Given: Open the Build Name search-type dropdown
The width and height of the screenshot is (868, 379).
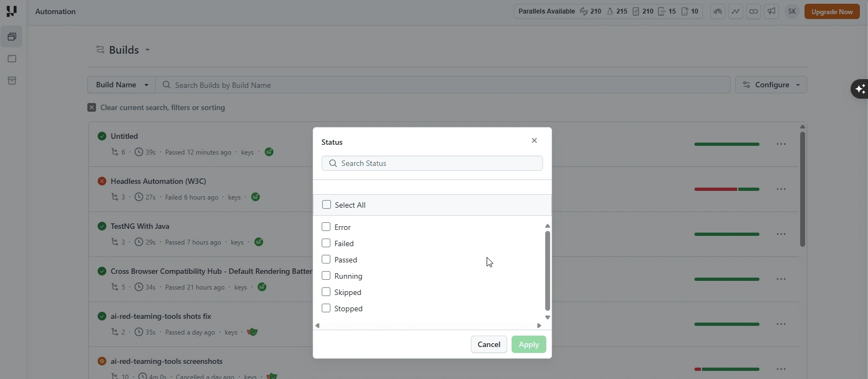Looking at the screenshot, I should [x=122, y=85].
